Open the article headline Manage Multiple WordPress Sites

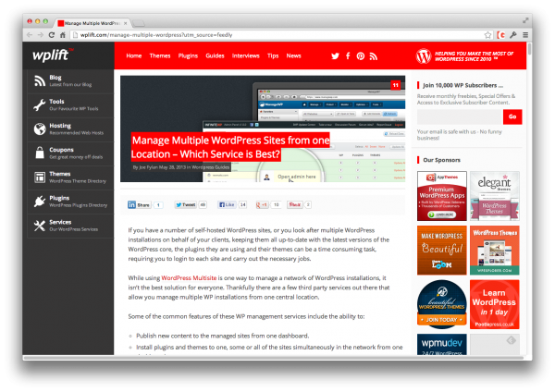coord(230,147)
